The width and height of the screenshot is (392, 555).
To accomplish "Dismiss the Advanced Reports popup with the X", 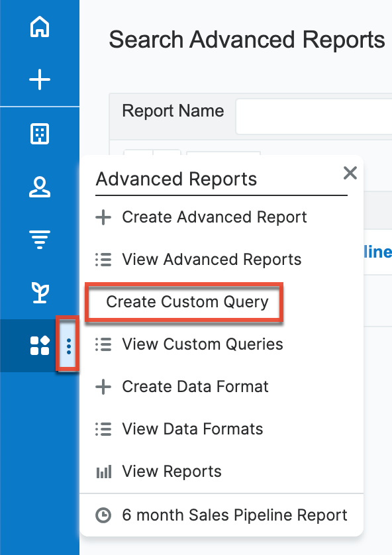I will 350,173.
